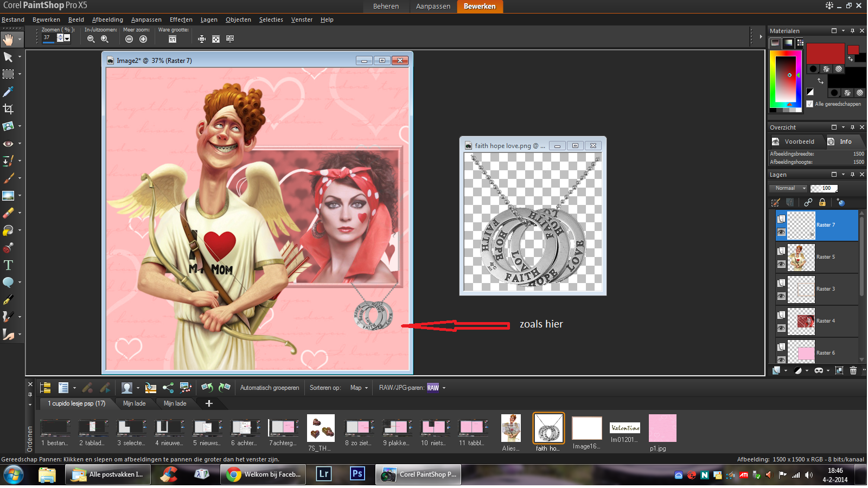Show navigation pane in Organizer toolbar

(x=46, y=388)
